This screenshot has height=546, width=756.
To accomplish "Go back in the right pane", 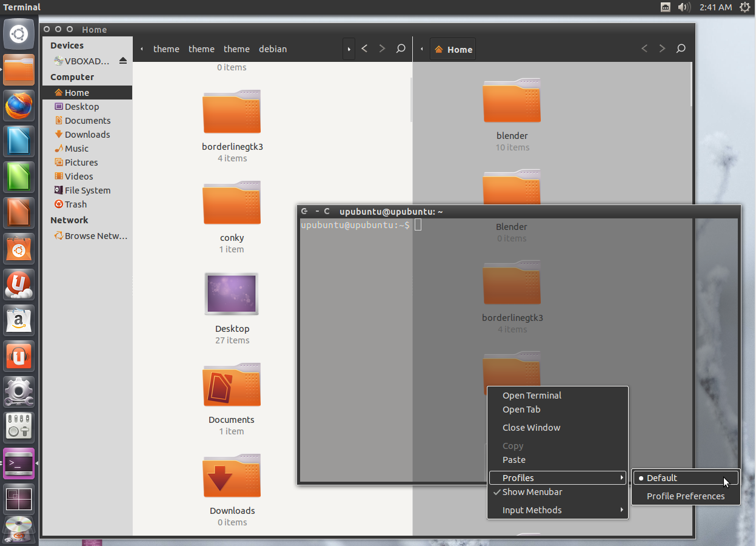I will coord(644,49).
